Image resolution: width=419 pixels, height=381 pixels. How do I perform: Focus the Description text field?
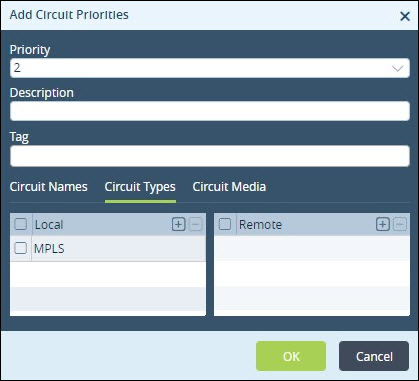(210, 111)
